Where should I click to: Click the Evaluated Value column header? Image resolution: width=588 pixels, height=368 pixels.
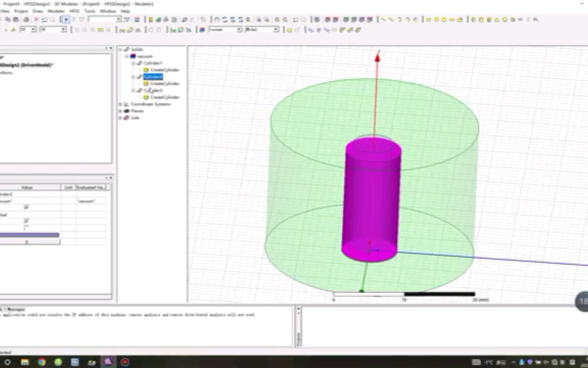click(91, 187)
